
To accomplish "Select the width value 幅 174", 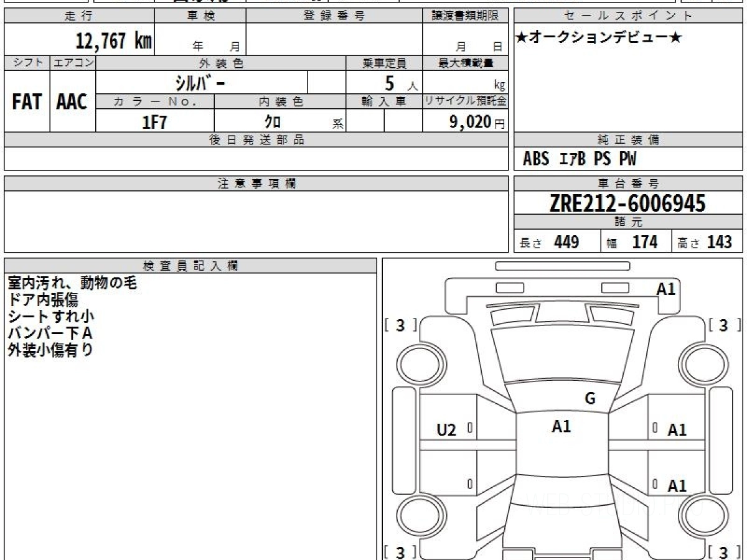I will point(632,242).
